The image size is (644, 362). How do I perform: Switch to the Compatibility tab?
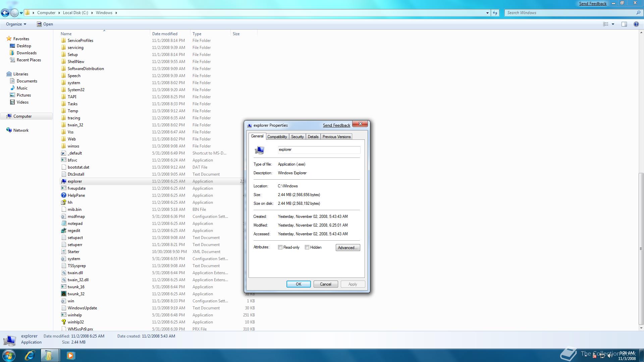(x=277, y=137)
